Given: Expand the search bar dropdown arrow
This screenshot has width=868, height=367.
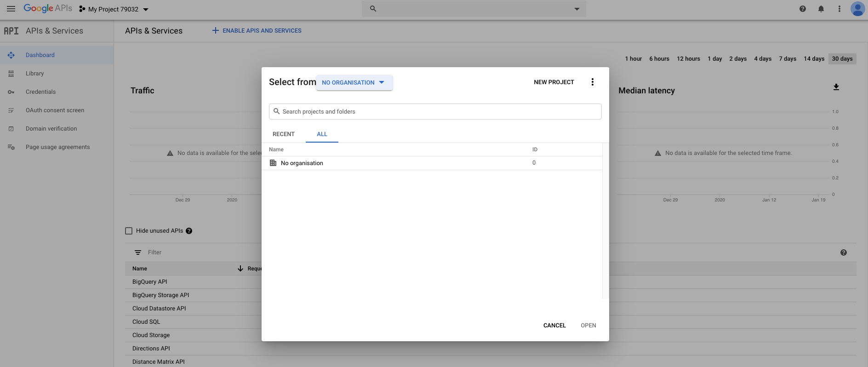Looking at the screenshot, I should [x=577, y=9].
